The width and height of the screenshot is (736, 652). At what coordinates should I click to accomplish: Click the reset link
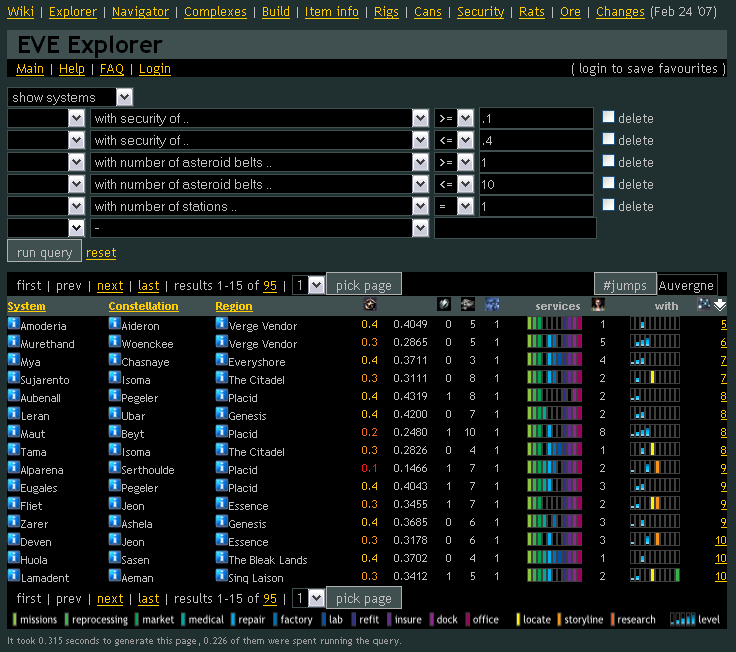click(101, 253)
